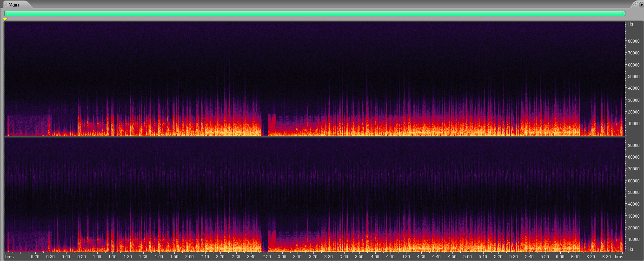Select the yellow playhead cursor marker
The height and width of the screenshot is (261, 644).
[5, 20]
